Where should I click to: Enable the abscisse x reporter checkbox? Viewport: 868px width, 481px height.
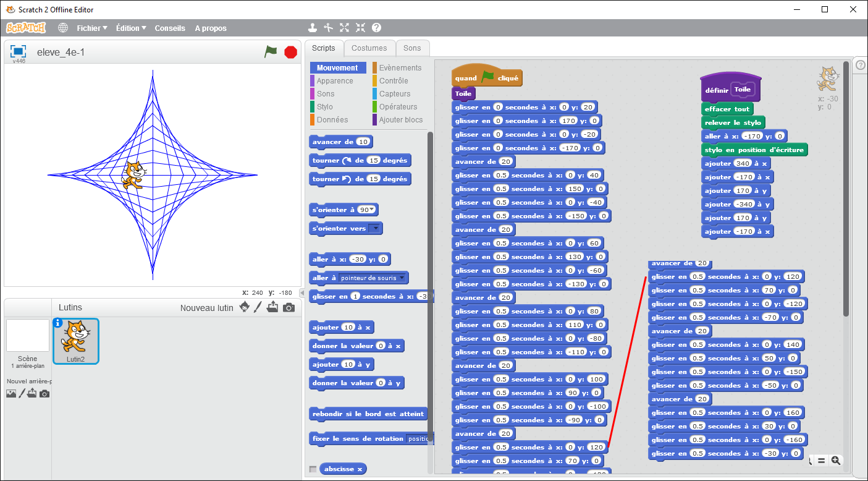pos(313,469)
